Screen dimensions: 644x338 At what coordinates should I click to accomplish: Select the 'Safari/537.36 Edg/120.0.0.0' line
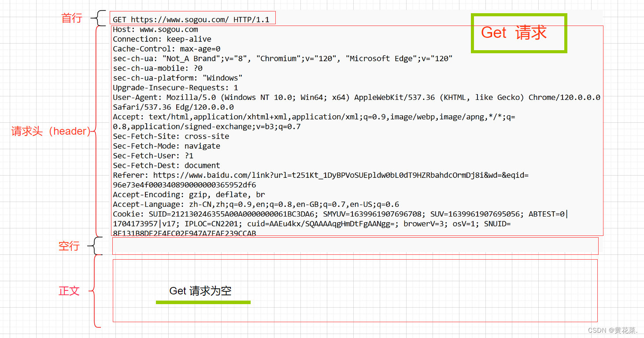(173, 107)
